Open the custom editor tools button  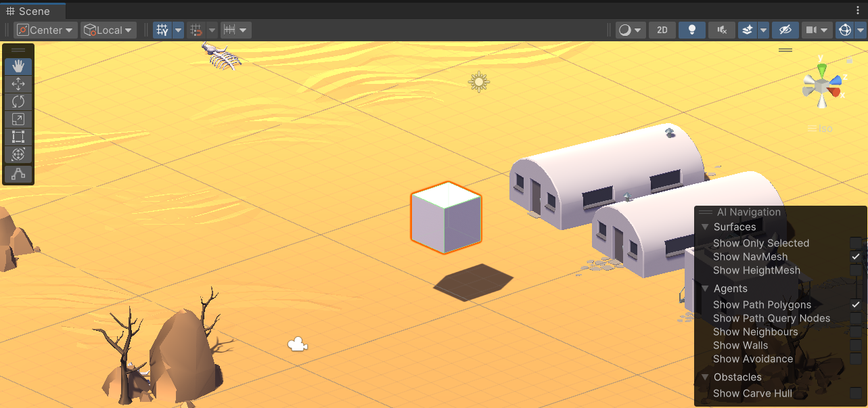click(18, 174)
